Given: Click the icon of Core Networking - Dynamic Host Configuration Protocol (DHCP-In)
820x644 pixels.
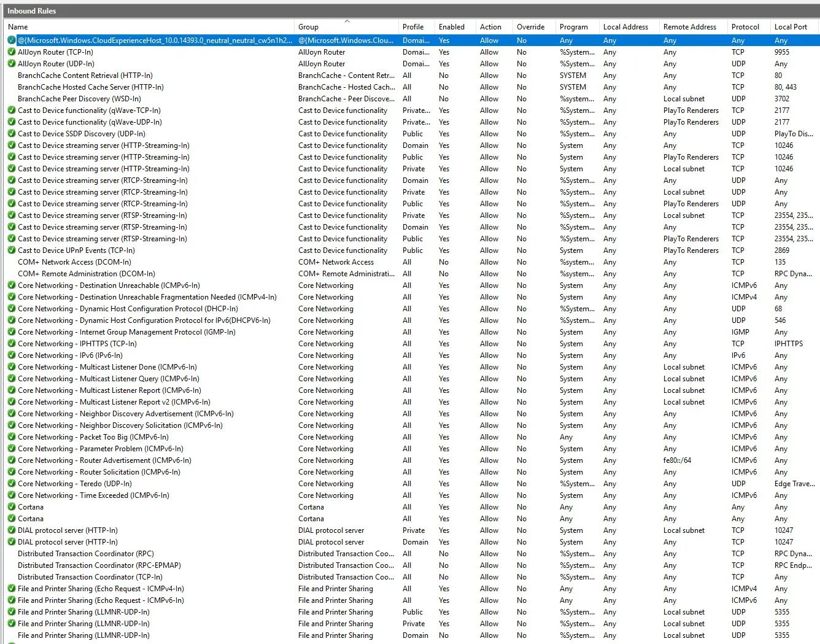Looking at the screenshot, I should click(x=12, y=309).
